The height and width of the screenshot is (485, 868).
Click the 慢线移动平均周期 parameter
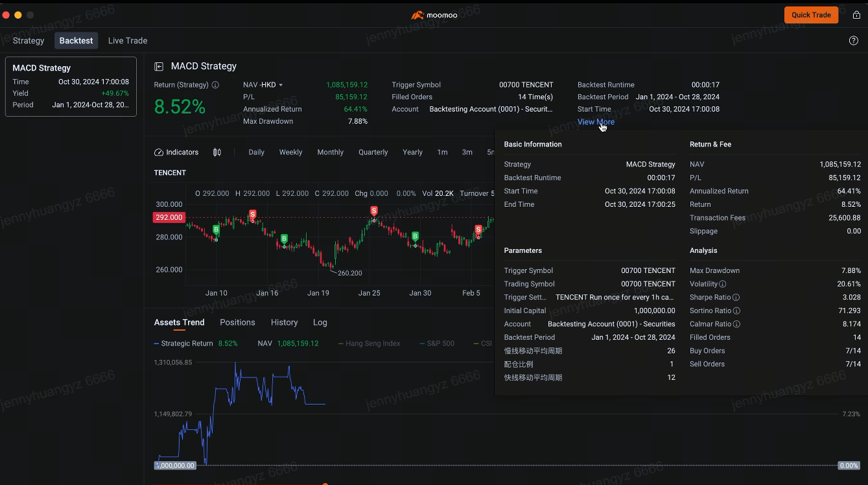tap(533, 351)
